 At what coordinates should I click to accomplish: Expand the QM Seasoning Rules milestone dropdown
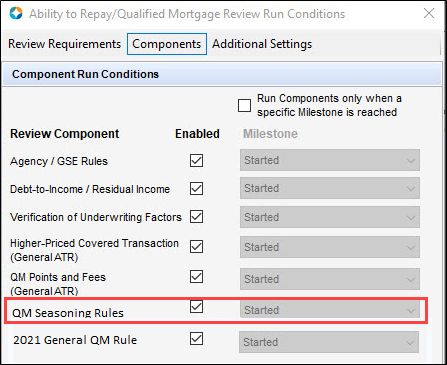pos(330,310)
